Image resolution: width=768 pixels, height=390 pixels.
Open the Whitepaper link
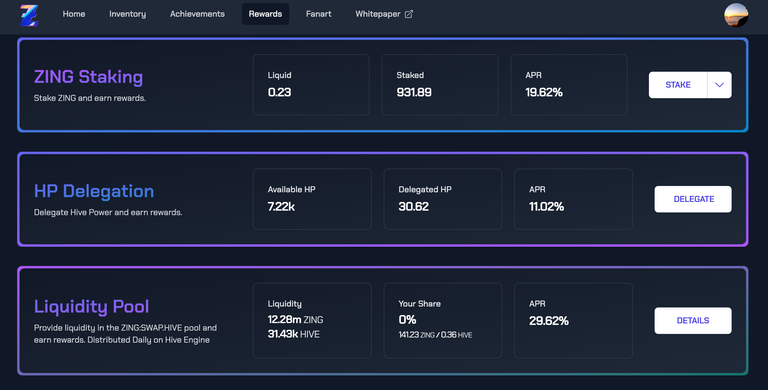(384, 14)
